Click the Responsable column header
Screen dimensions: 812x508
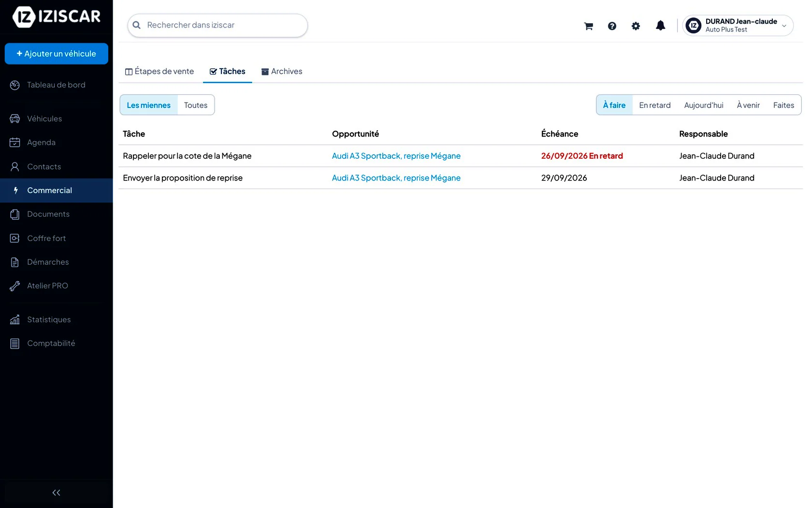[703, 134]
